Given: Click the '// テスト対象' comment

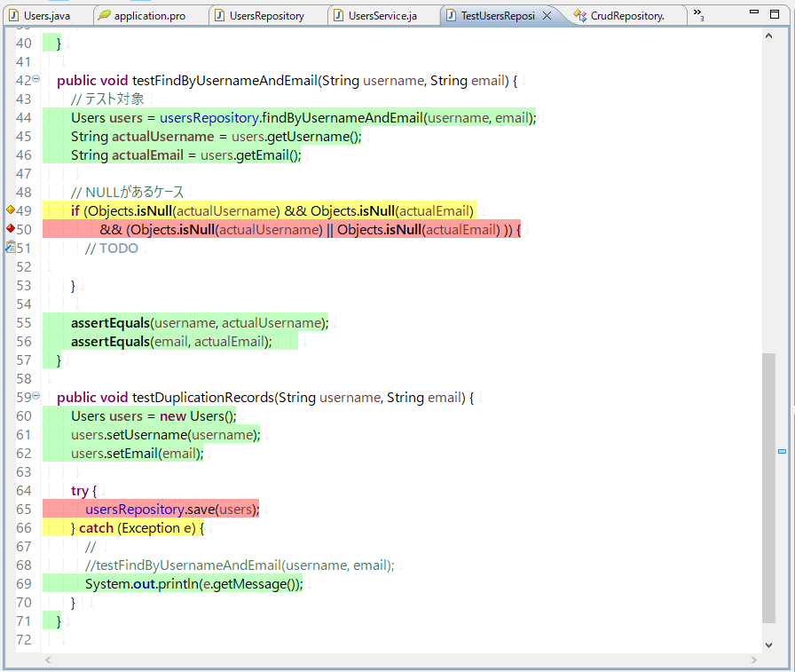Looking at the screenshot, I should pos(107,99).
